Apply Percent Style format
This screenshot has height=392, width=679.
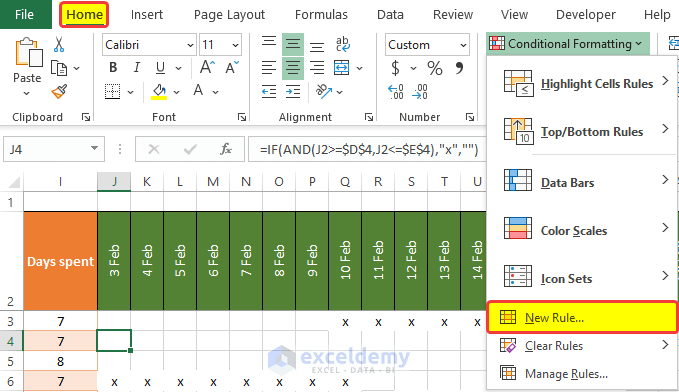435,68
